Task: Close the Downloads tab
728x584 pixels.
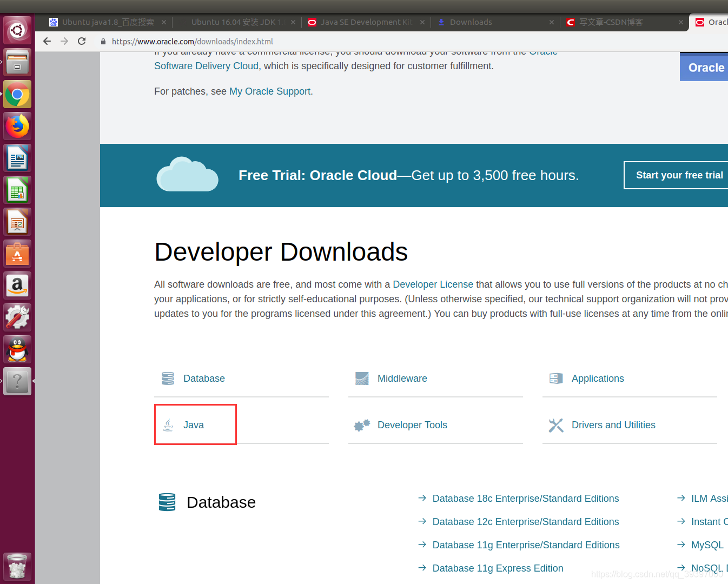Action: 552,22
